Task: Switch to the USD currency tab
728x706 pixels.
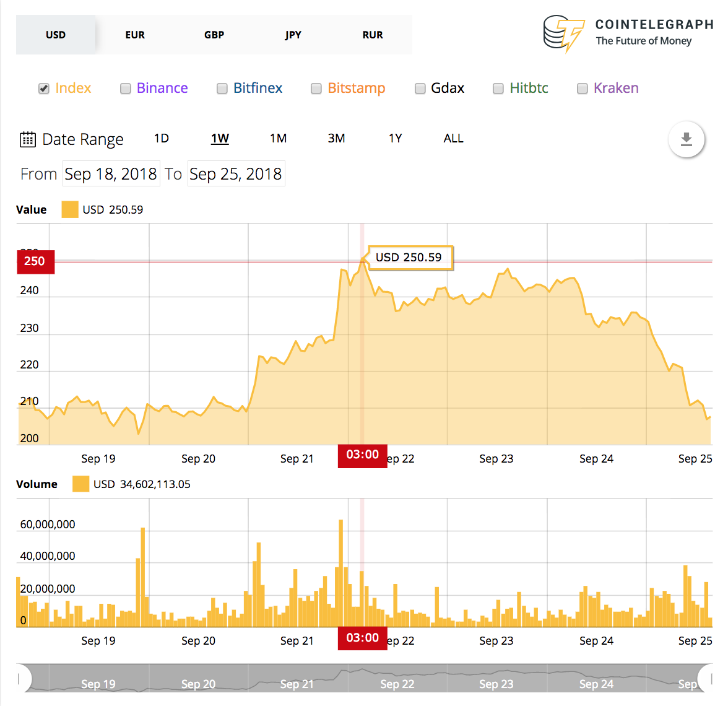Action: tap(56, 35)
